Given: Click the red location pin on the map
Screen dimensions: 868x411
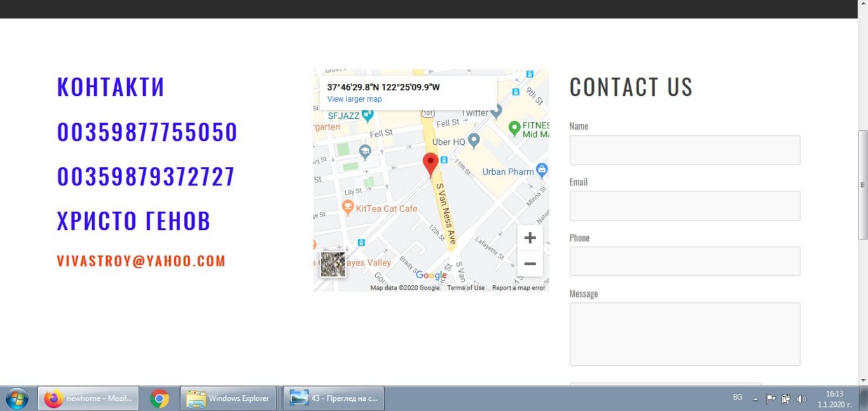Looking at the screenshot, I should [x=431, y=165].
